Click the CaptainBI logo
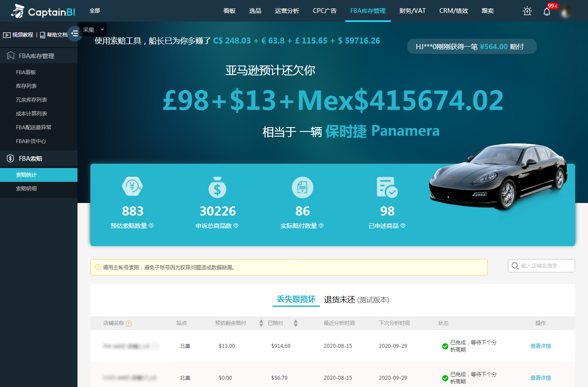588x387 pixels. pos(43,11)
